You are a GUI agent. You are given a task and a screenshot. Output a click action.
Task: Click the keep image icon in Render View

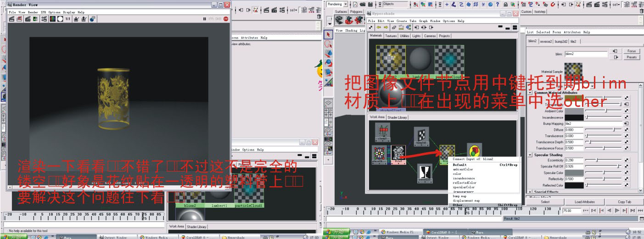(x=77, y=19)
